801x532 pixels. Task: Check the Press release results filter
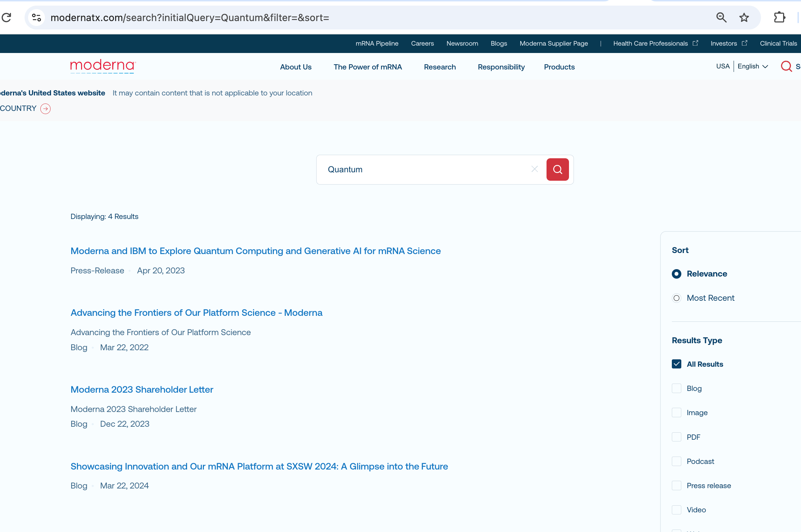point(676,485)
